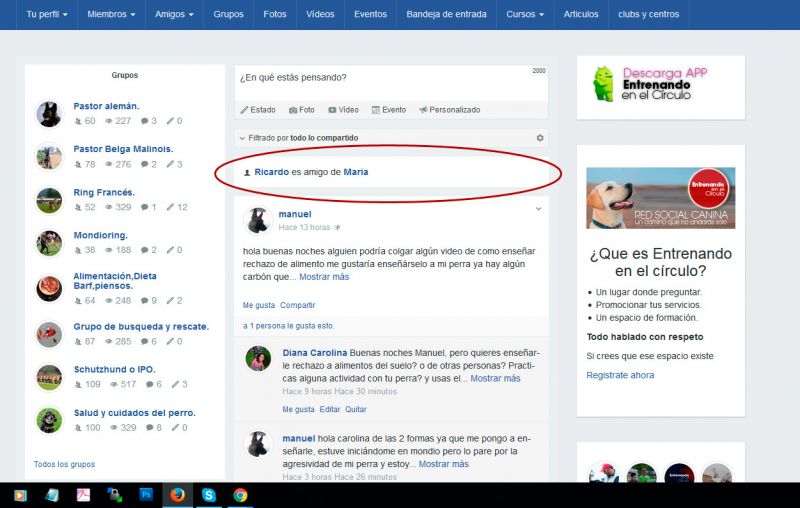Screen dimensions: 800x508
Task: Expand the 'Filtrado por todo lo compartido' filter
Action: (299, 138)
